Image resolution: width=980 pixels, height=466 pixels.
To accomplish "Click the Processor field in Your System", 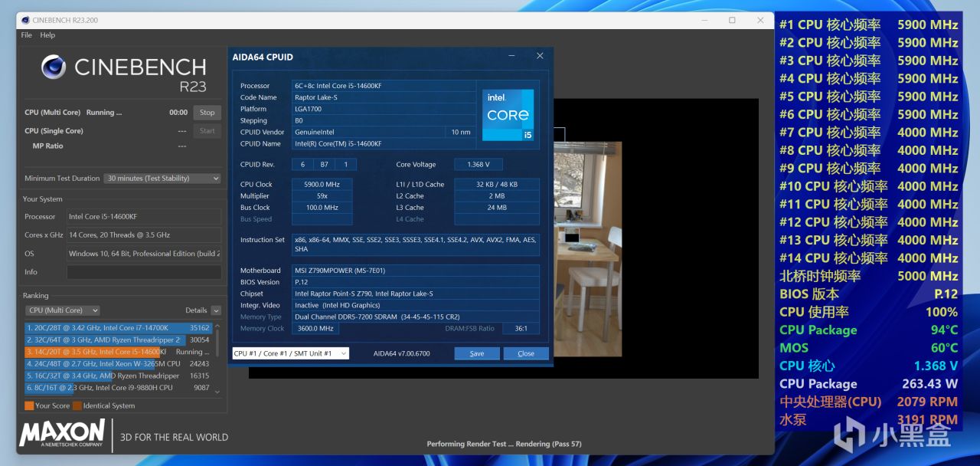I will pyautogui.click(x=144, y=217).
